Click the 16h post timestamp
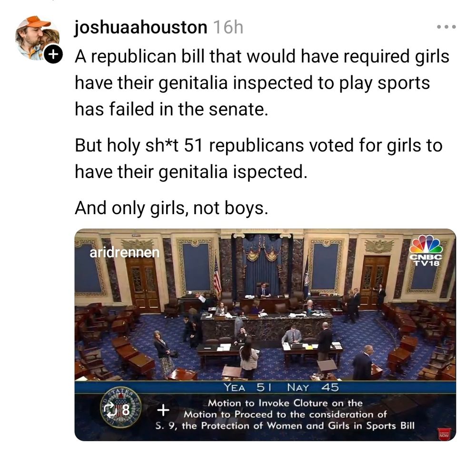 [228, 27]
